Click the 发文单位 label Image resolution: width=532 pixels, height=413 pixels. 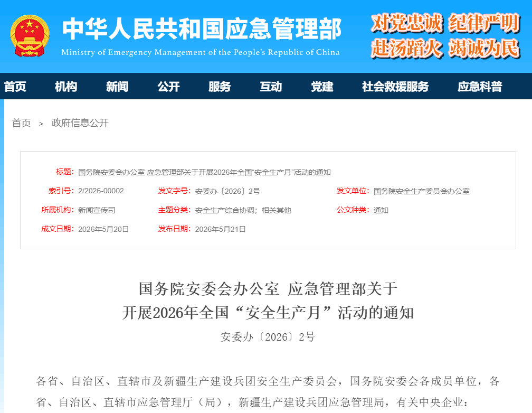coord(353,191)
